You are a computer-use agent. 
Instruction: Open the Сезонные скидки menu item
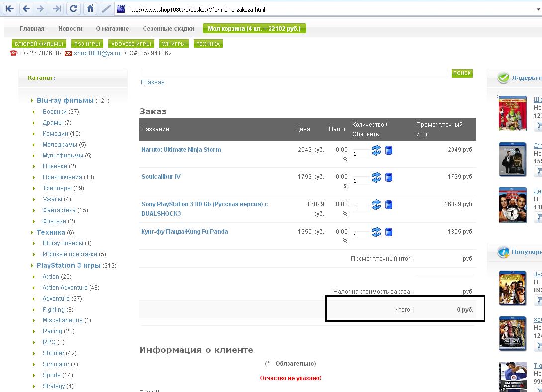coord(169,29)
